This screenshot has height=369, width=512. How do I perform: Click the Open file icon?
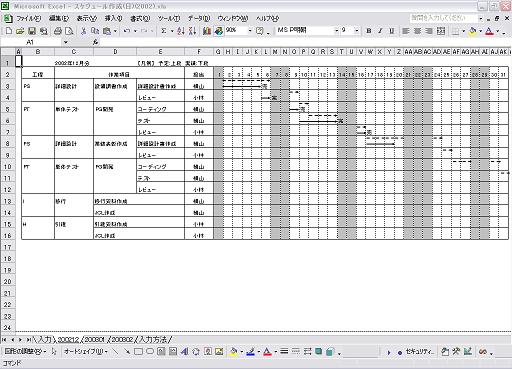pos(20,31)
